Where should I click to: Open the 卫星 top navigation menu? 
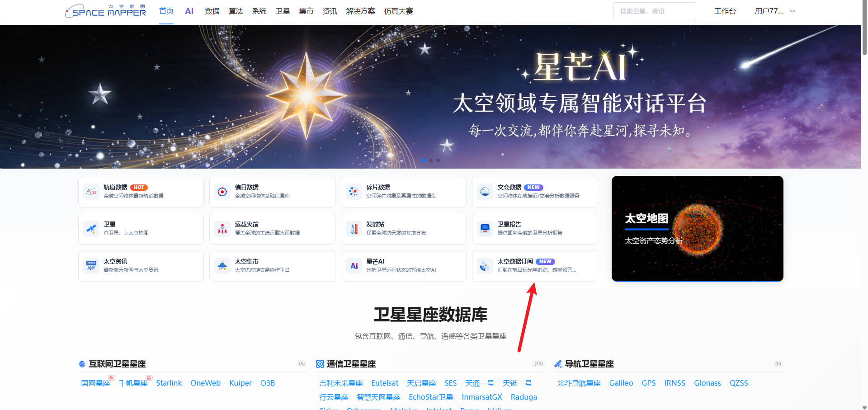point(283,11)
